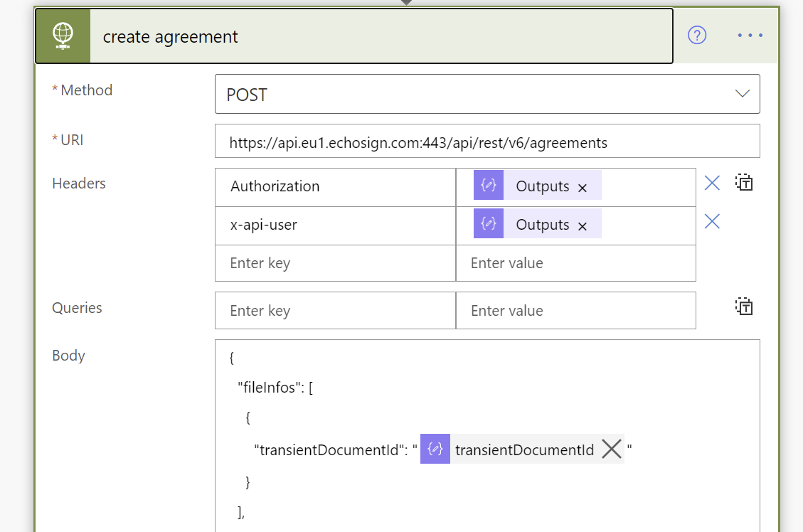Click the transientDocumentId expression icon in Body
Image resolution: width=803 pixels, height=532 pixels.
(x=435, y=448)
